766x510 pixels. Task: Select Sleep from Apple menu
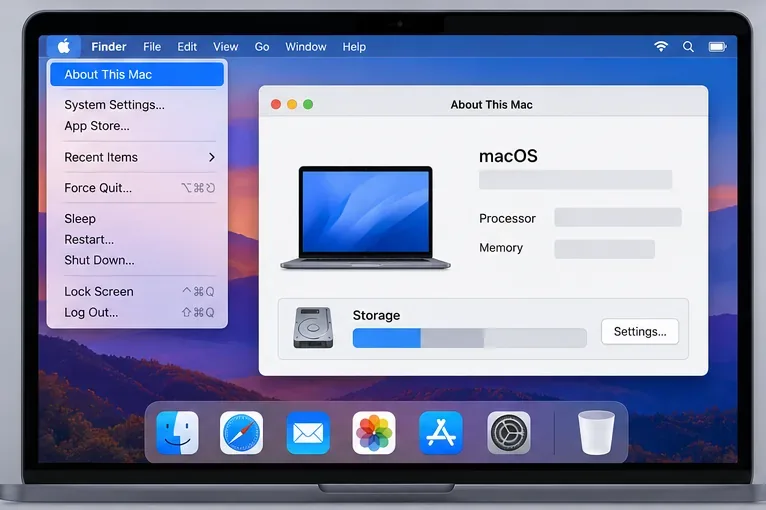tap(137, 219)
